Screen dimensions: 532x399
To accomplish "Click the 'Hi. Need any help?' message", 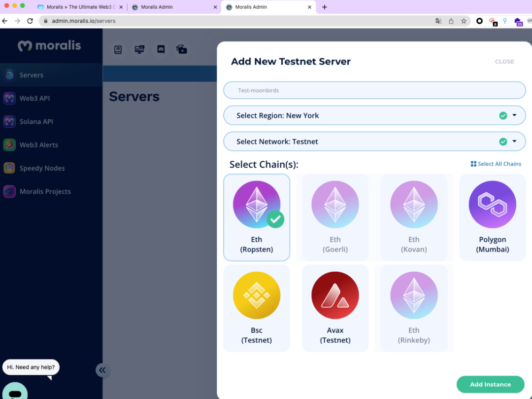I will [31, 367].
